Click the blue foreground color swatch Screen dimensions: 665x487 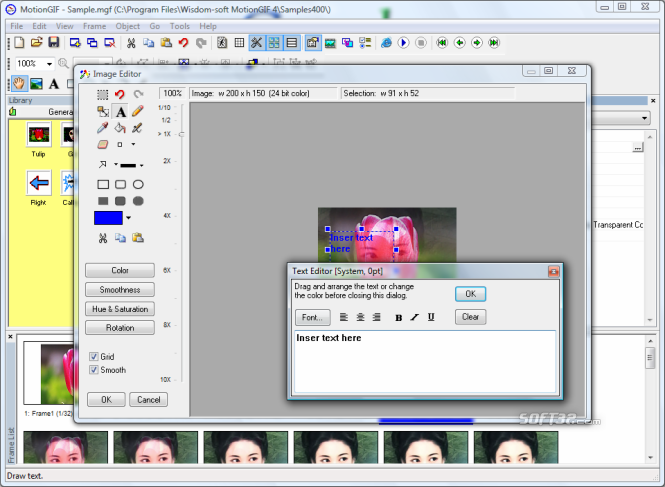pyautogui.click(x=108, y=218)
